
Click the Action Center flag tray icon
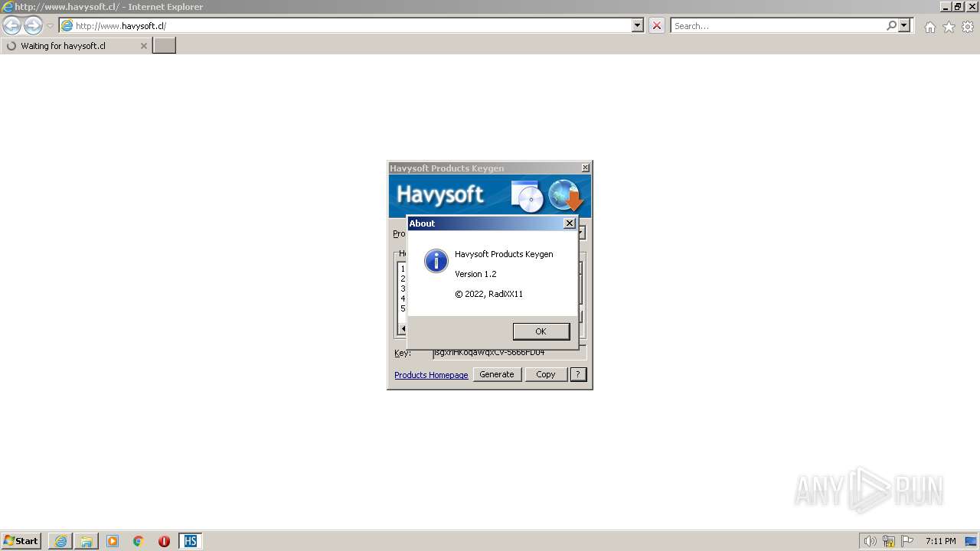907,541
